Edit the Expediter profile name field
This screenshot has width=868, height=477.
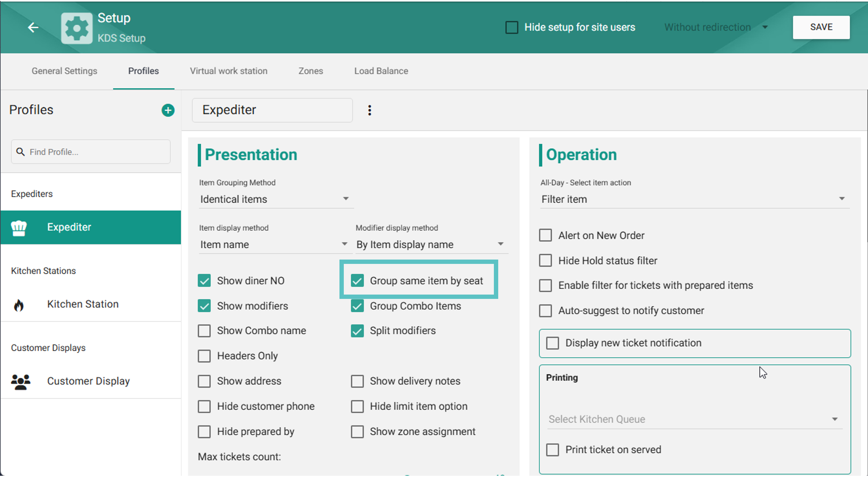pos(272,110)
